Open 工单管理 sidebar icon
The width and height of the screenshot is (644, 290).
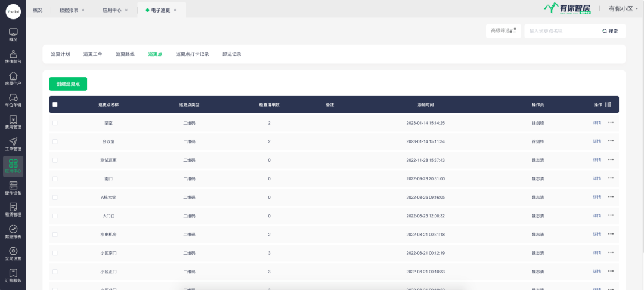[x=13, y=144]
